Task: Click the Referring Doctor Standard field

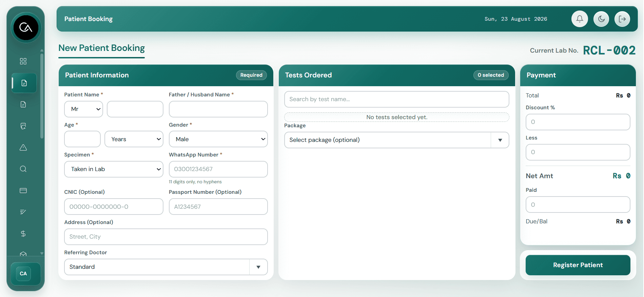Action: (166, 267)
